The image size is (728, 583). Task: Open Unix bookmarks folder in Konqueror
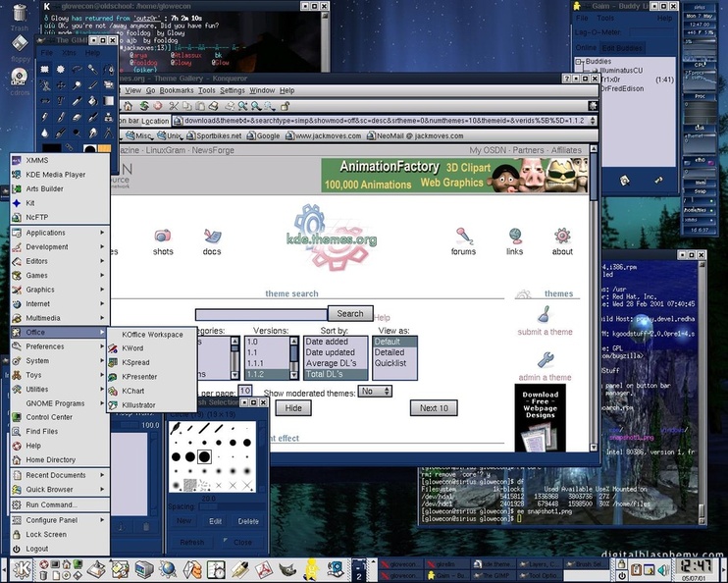(x=170, y=135)
